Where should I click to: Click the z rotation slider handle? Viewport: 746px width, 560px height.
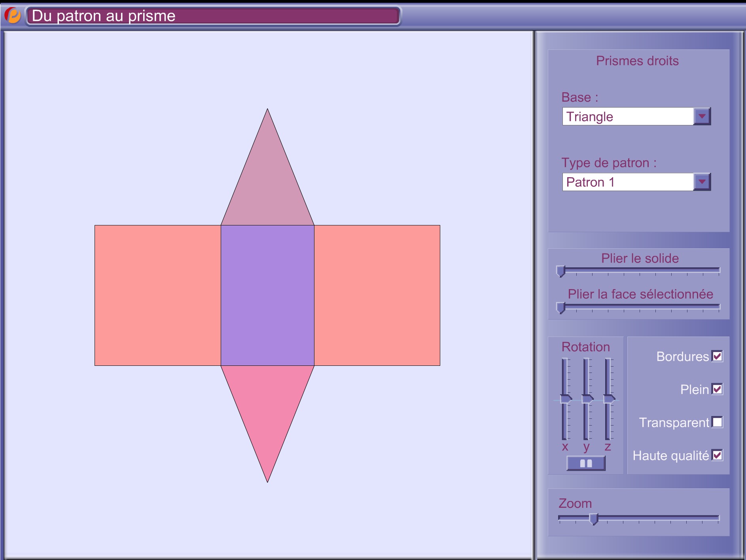pos(609,399)
